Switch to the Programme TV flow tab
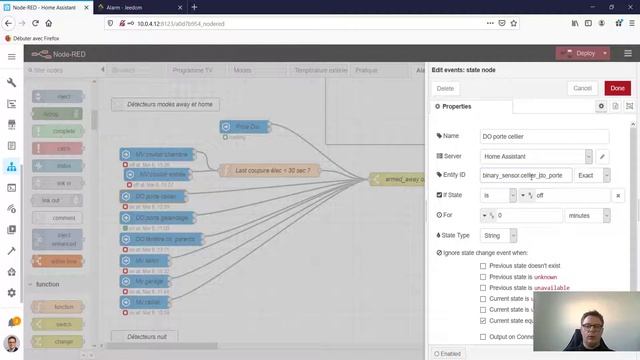 (x=192, y=70)
